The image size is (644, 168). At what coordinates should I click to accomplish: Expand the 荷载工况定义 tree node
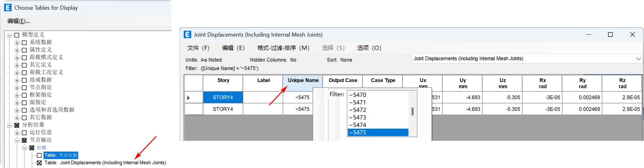pyautogui.click(x=17, y=73)
